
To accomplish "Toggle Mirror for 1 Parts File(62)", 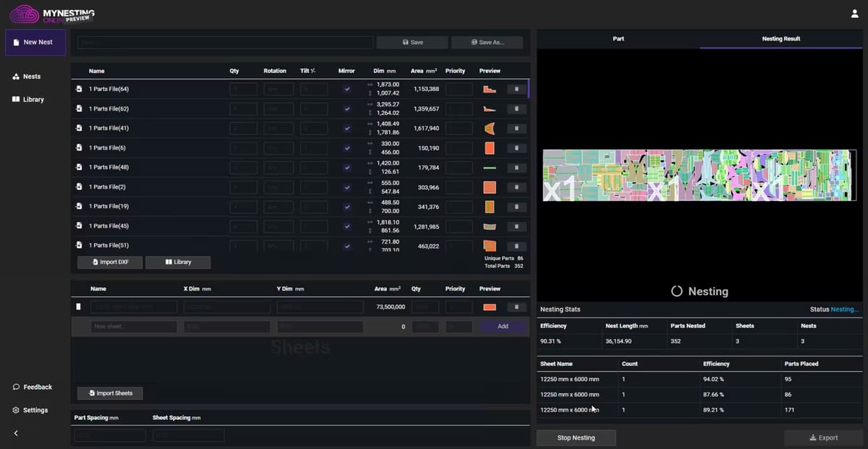I will pos(347,108).
